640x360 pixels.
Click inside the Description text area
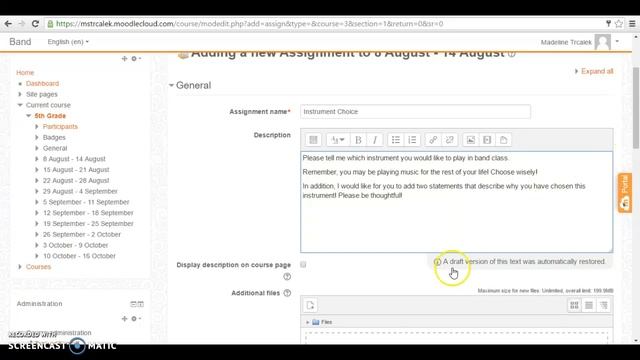pyautogui.click(x=456, y=202)
